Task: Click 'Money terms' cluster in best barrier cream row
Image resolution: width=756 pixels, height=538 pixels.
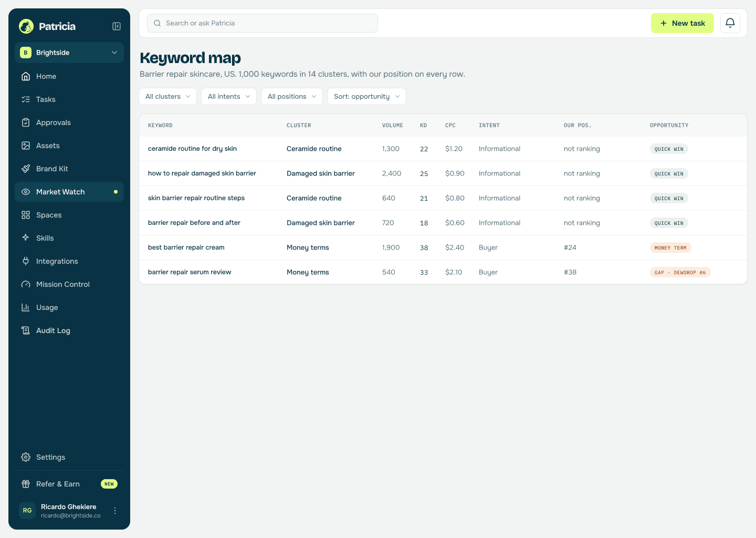Action: click(308, 247)
